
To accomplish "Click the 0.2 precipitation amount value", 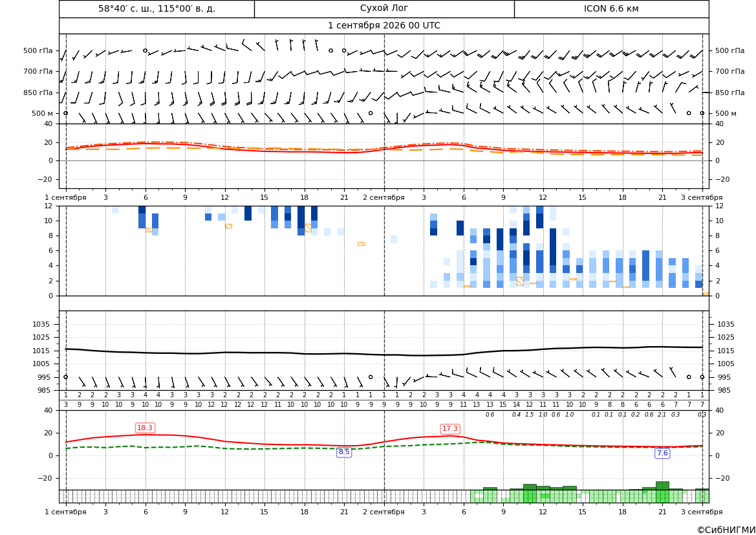I will tap(636, 415).
